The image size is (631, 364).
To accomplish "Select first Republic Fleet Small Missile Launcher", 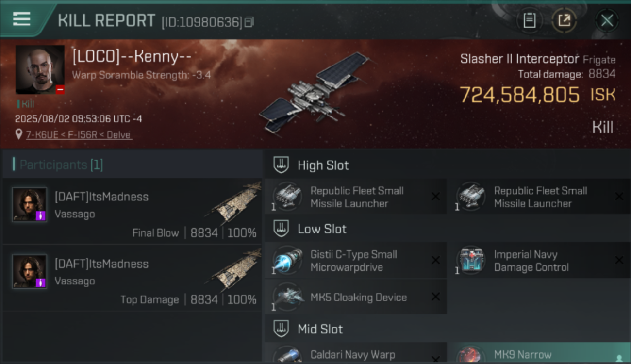I will [x=355, y=197].
